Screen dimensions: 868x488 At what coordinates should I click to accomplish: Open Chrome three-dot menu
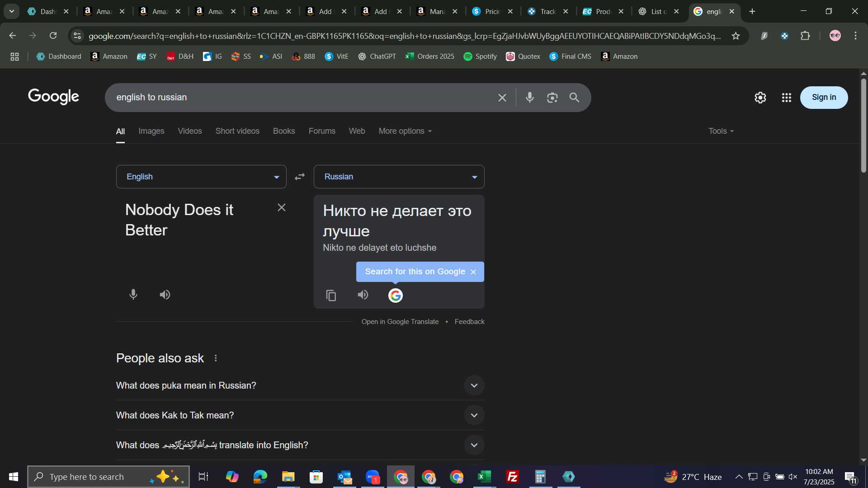(x=855, y=36)
